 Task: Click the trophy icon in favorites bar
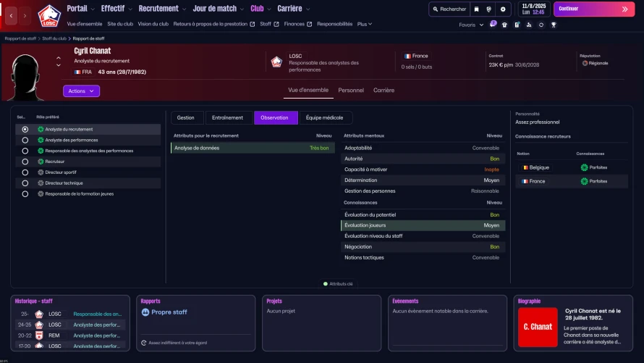click(554, 25)
